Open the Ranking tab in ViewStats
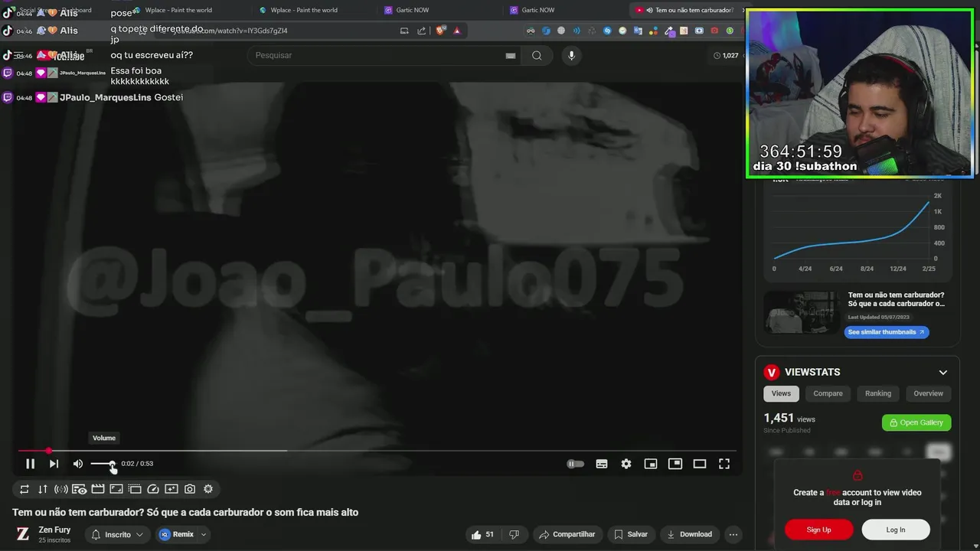 (x=878, y=393)
